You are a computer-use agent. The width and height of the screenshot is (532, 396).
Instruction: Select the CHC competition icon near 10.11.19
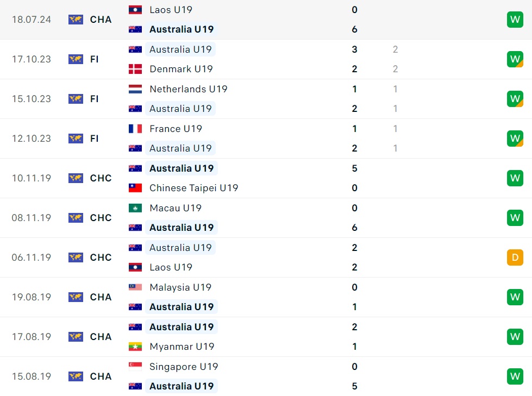click(x=75, y=178)
